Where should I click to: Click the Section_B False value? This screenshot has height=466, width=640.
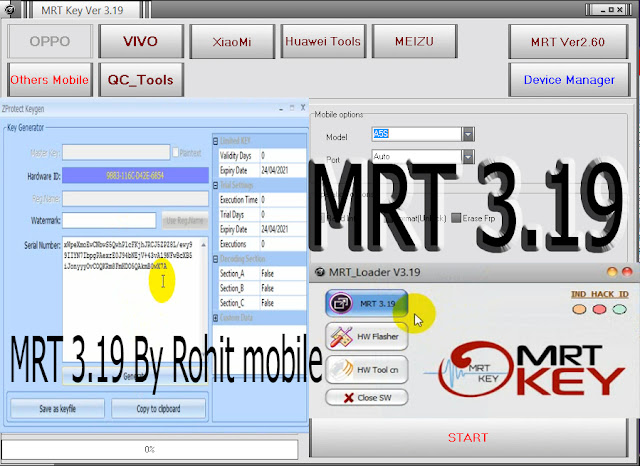(283, 288)
